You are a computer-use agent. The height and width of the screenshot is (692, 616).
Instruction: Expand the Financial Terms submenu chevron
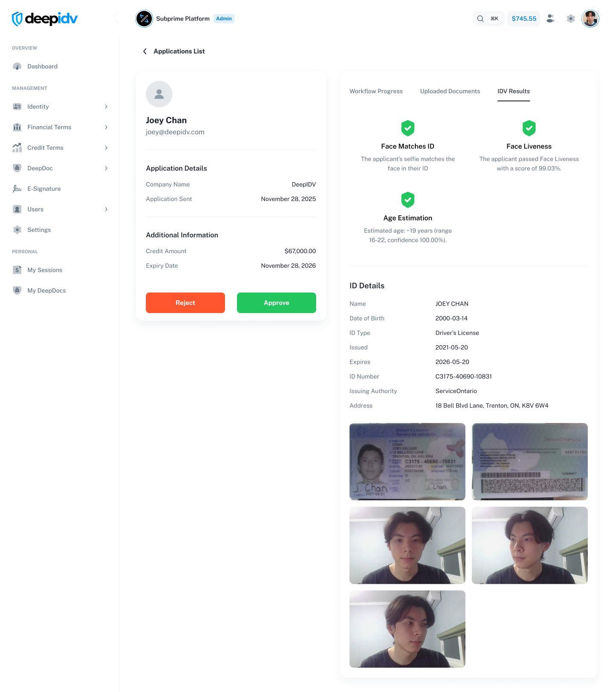click(x=106, y=127)
